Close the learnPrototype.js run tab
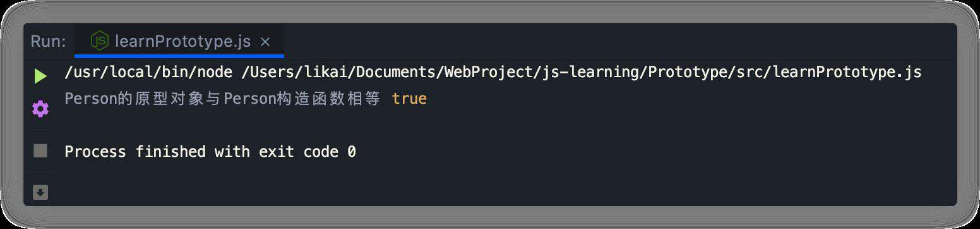Viewport: 980px width, 229px height. click(265, 42)
